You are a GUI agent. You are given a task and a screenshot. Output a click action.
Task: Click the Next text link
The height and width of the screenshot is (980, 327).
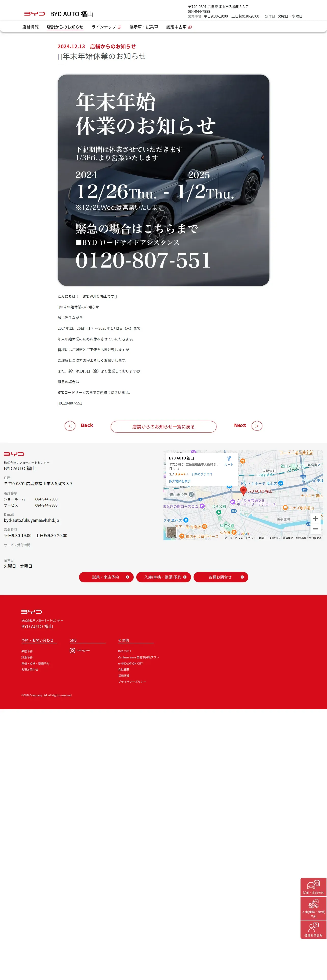(x=240, y=425)
